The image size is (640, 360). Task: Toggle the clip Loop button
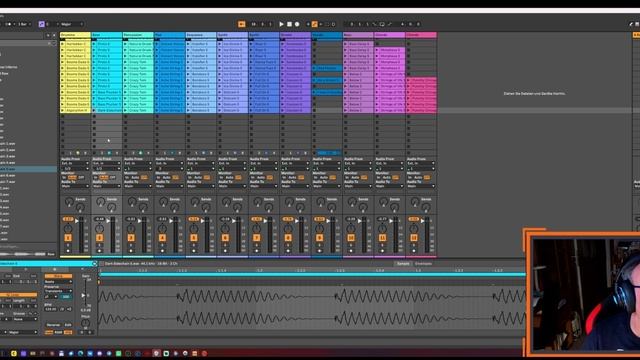[18, 295]
